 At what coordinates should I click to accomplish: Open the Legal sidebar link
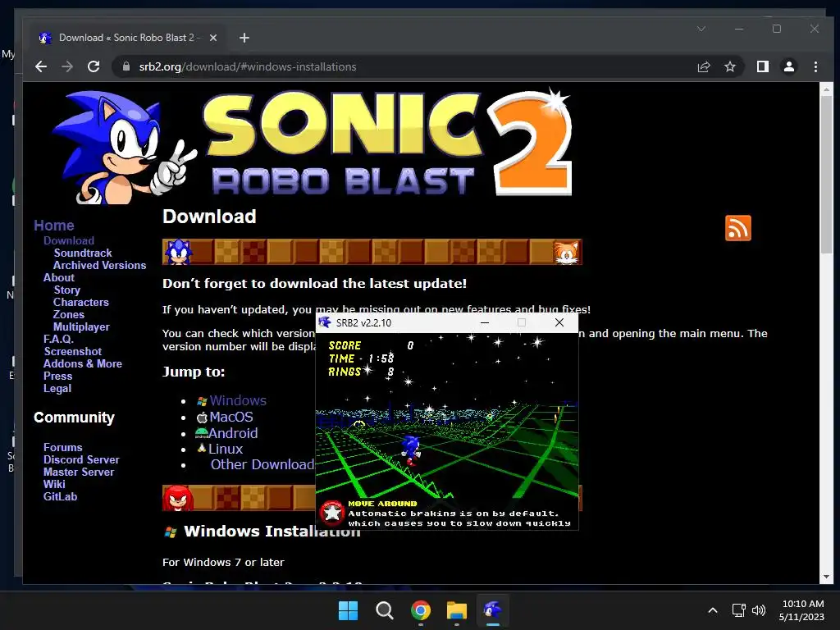57,388
